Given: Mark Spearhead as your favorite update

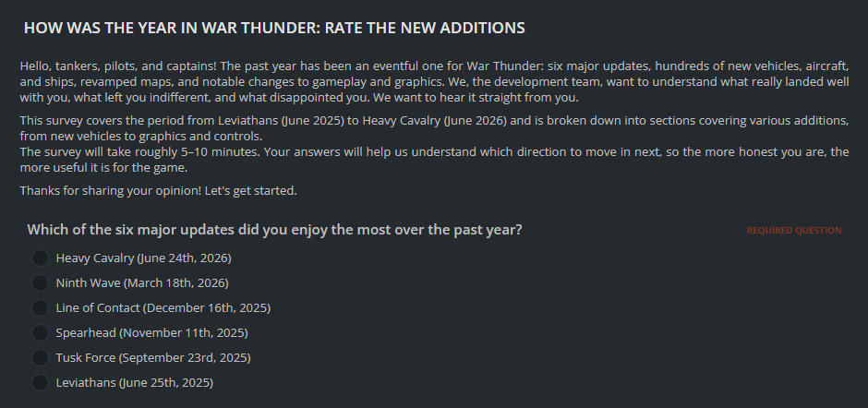Looking at the screenshot, I should (x=40, y=332).
